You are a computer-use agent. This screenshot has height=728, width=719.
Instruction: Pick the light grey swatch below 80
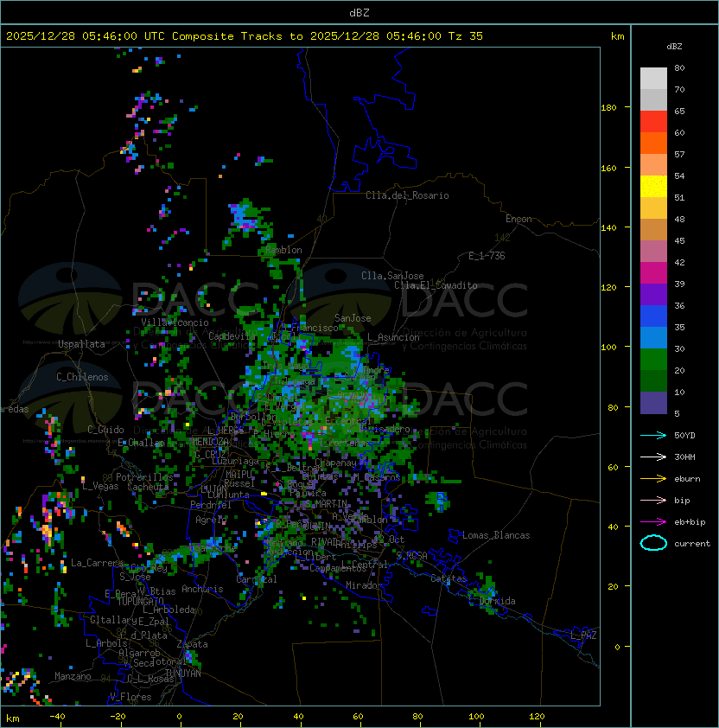pyautogui.click(x=653, y=79)
